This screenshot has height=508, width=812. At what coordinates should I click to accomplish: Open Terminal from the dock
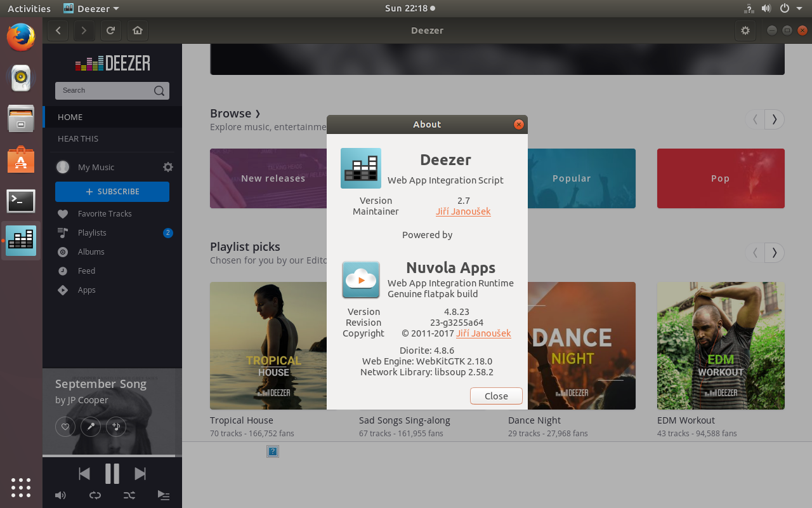pyautogui.click(x=21, y=201)
